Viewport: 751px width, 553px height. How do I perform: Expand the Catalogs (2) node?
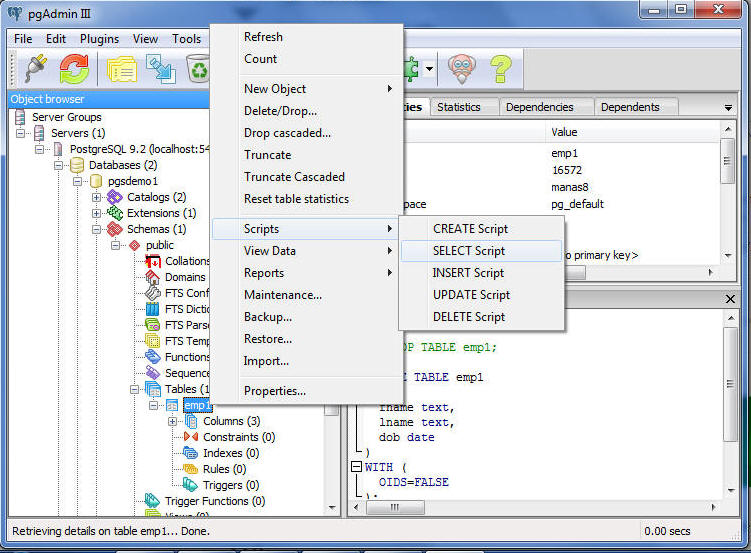pyautogui.click(x=96, y=197)
